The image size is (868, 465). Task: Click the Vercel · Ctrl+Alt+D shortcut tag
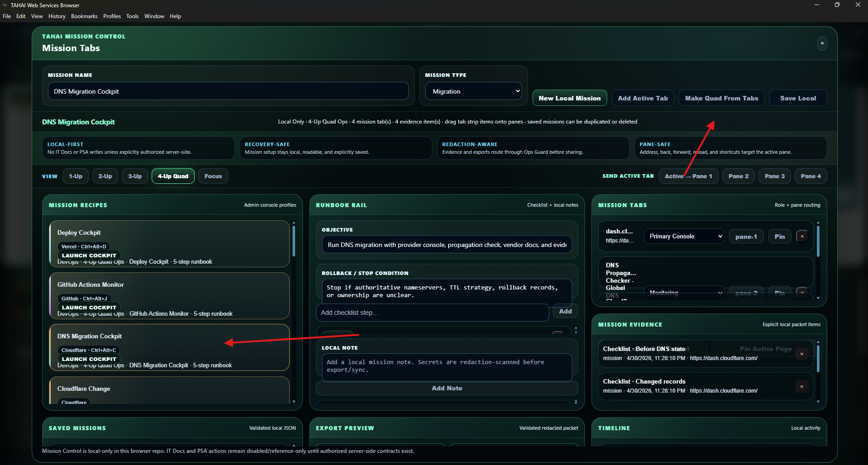click(x=84, y=247)
